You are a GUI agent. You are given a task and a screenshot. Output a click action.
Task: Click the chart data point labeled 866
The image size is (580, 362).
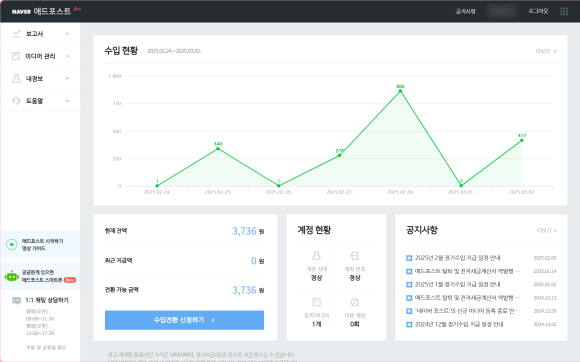[400, 91]
